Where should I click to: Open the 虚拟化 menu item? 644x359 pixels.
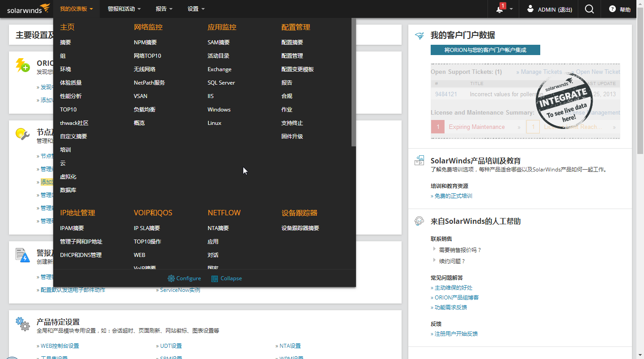(x=68, y=177)
